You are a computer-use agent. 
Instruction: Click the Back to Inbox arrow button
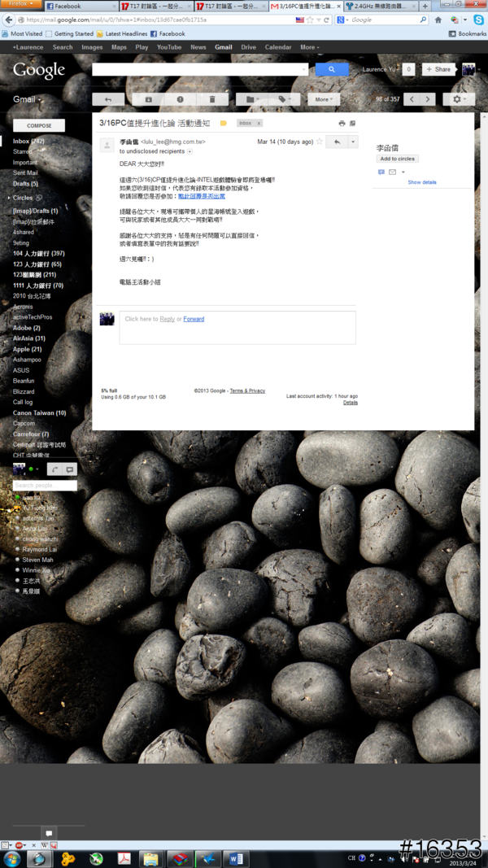click(108, 99)
